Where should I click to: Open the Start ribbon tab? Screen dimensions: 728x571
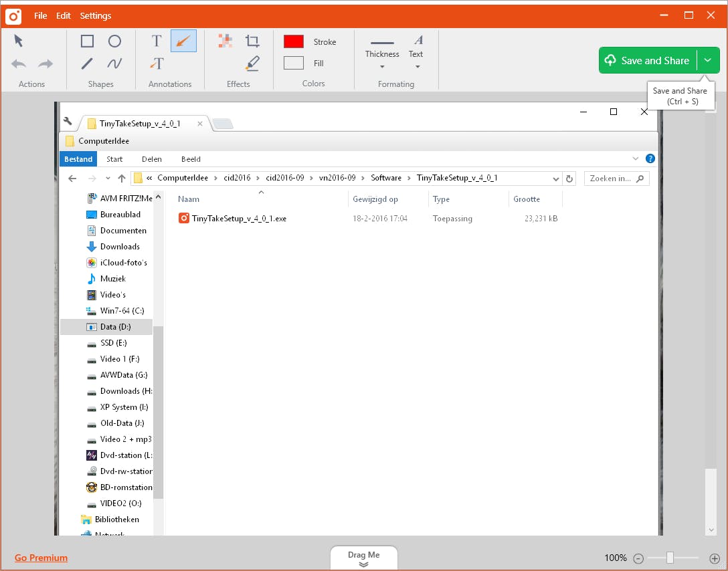(x=114, y=159)
